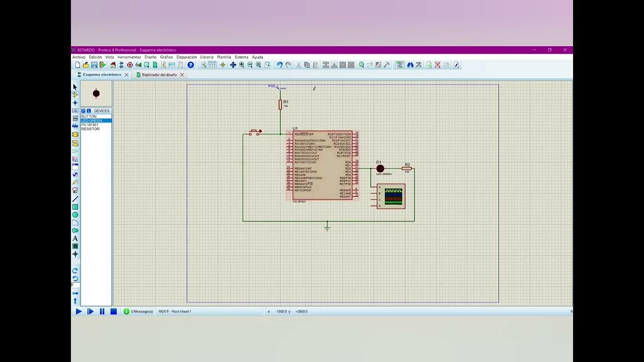Open the Librería menu

point(207,57)
